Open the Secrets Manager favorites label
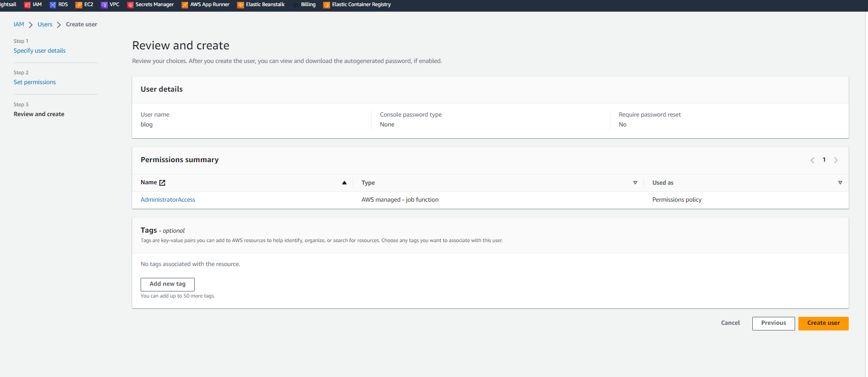The image size is (868, 377). [155, 5]
